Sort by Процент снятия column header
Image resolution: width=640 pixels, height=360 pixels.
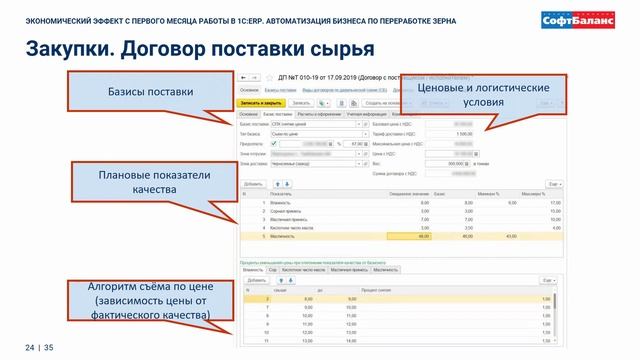pos(376,290)
